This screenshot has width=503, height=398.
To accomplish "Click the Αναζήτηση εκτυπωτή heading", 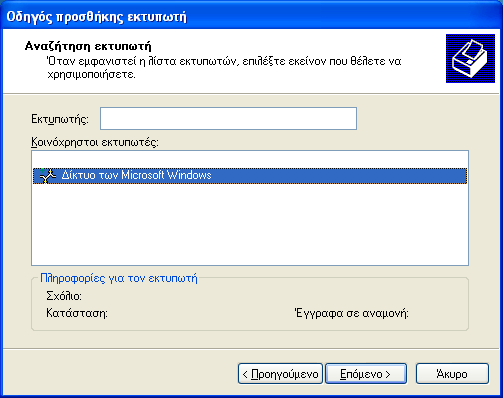I will [88, 46].
